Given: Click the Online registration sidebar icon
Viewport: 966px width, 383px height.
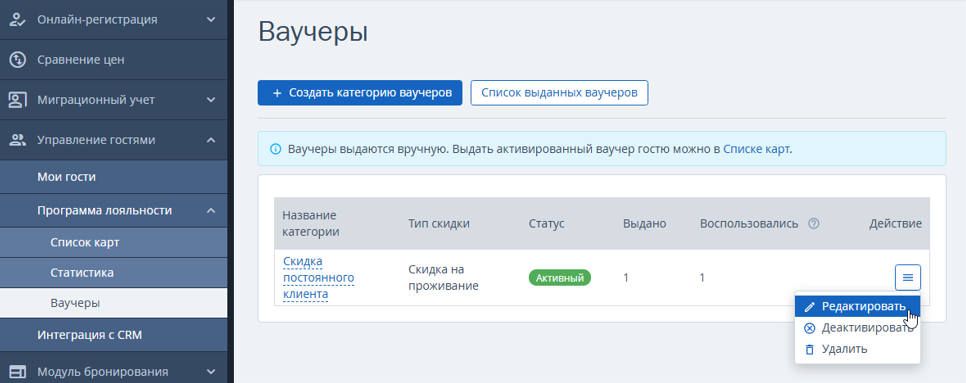Looking at the screenshot, I should click(x=17, y=20).
